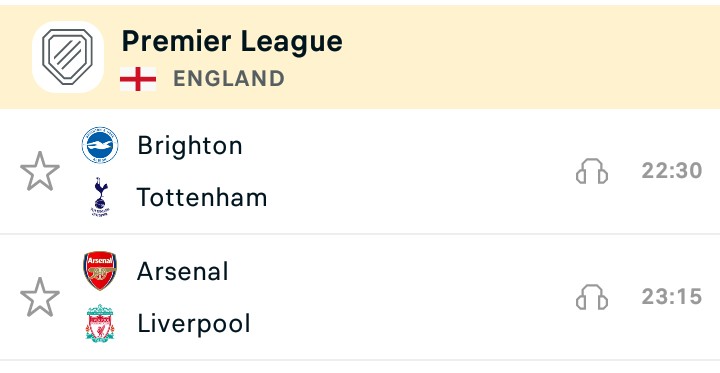
Task: Click the Tottenham club crest
Action: pyautogui.click(x=100, y=197)
